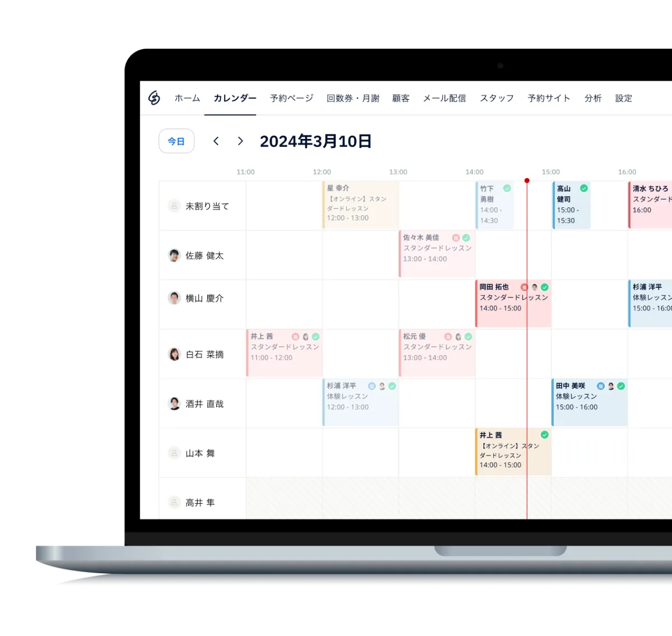Click blue badge on 杉浦 洋平 12:00 booking
This screenshot has width=672, height=636.
click(372, 386)
